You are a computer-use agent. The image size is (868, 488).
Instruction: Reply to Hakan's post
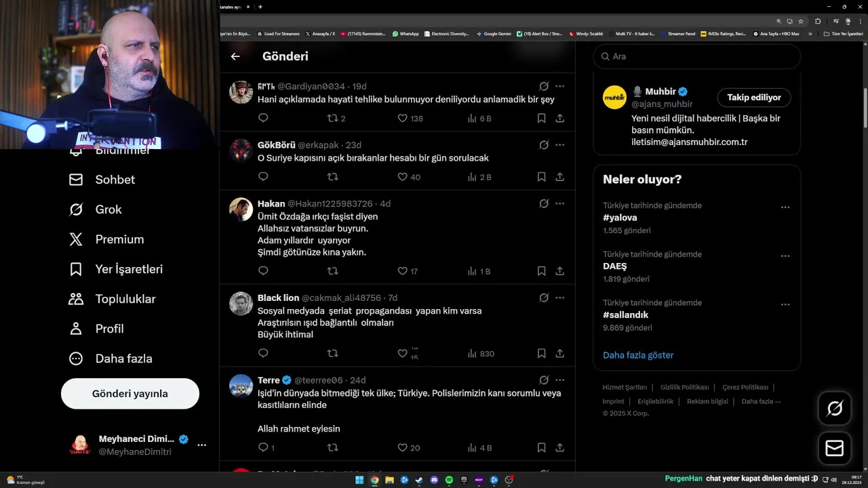pyautogui.click(x=263, y=271)
